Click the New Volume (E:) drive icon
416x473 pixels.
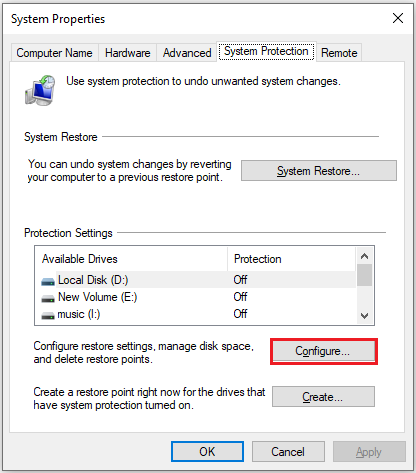[x=48, y=299]
